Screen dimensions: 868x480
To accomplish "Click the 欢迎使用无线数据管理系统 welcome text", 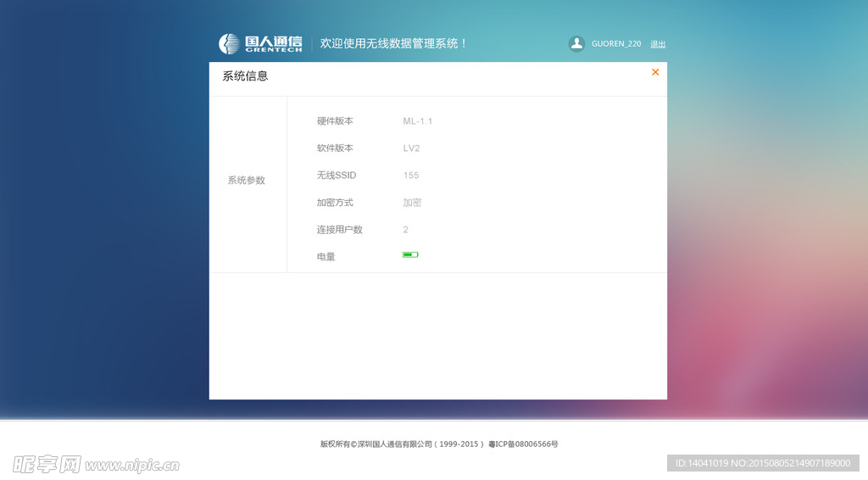I will [394, 43].
